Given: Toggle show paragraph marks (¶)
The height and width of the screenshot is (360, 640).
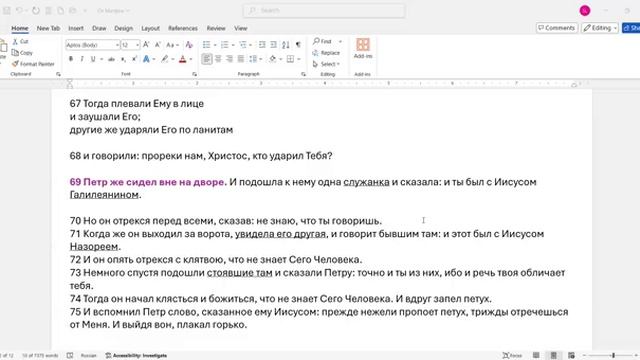Looking at the screenshot, I should click(298, 45).
